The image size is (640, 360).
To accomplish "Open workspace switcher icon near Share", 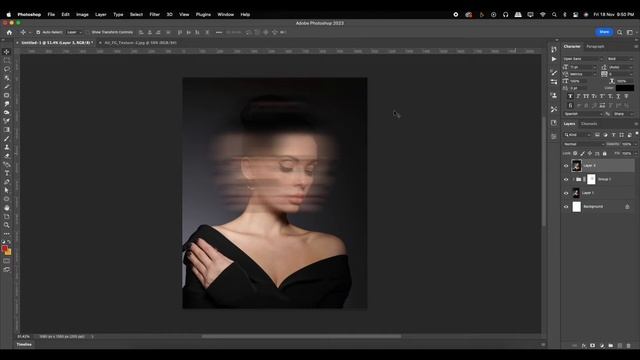I will click(x=629, y=32).
